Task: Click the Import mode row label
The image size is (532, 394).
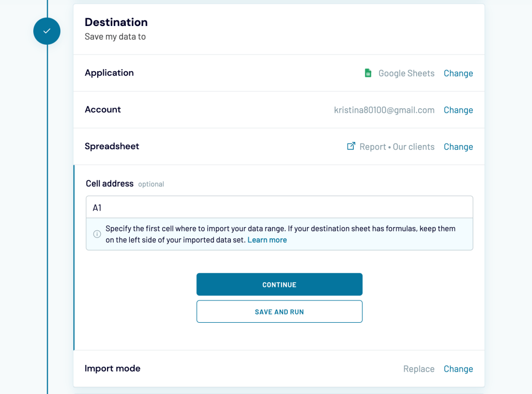Action: (113, 368)
